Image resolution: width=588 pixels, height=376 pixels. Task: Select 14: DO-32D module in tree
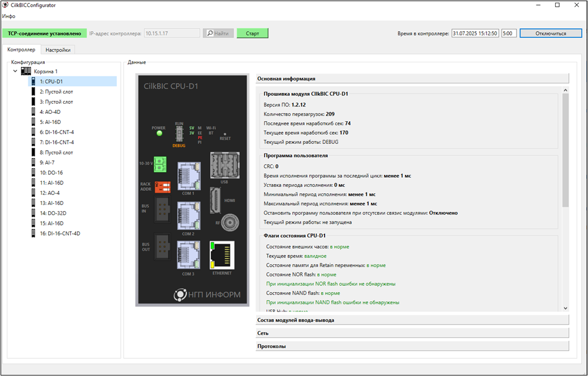[x=53, y=213]
